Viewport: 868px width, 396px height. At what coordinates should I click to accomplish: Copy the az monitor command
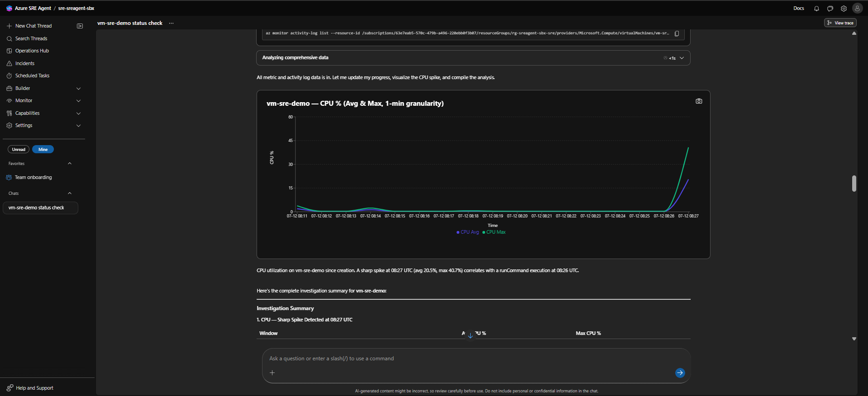coord(677,33)
